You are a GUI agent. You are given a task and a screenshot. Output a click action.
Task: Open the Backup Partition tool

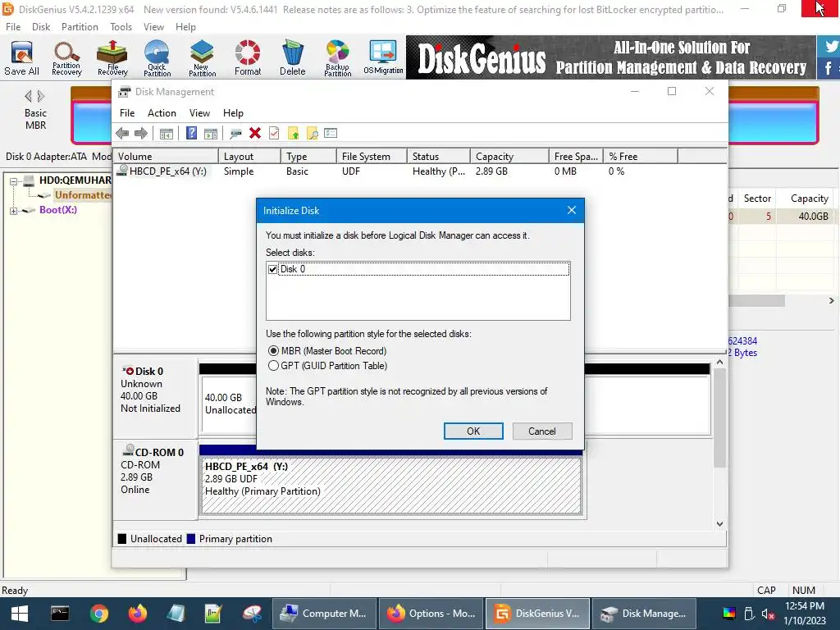click(x=337, y=58)
